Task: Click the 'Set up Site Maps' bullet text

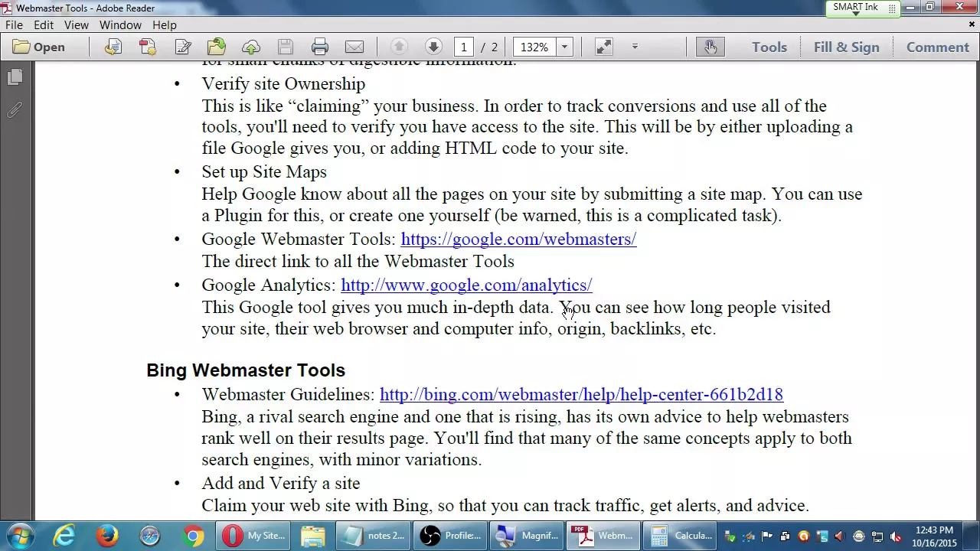Action: [264, 172]
